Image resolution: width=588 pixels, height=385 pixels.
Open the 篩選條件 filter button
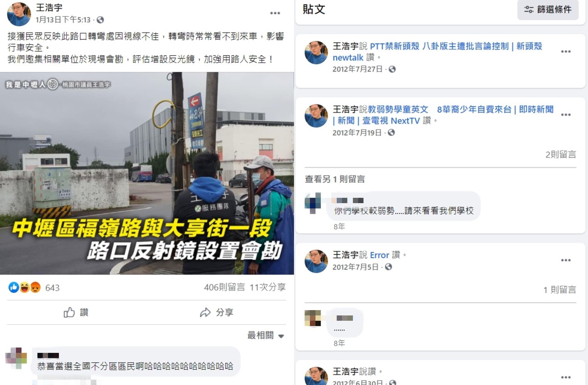(x=548, y=9)
